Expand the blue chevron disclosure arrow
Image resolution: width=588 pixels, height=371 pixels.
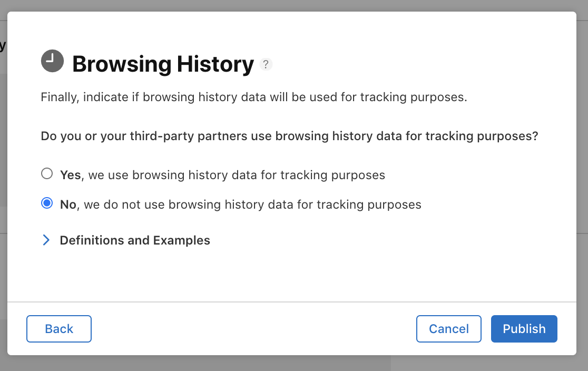point(46,240)
